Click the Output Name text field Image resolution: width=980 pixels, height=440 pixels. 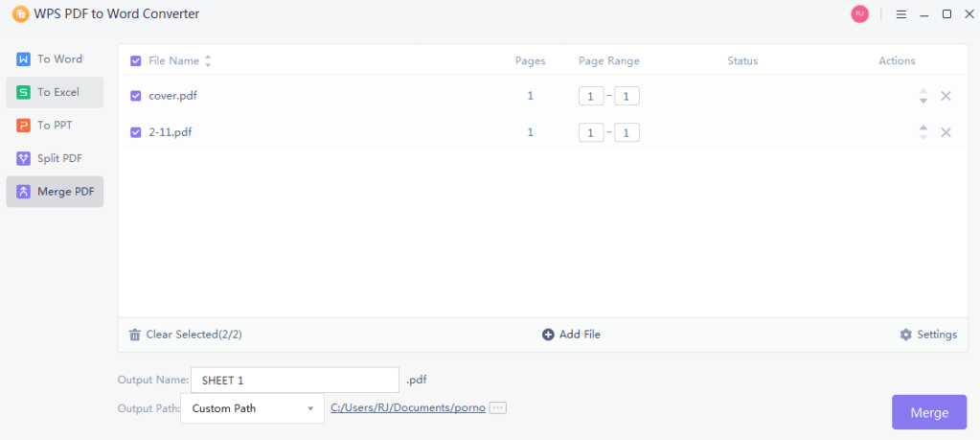pyautogui.click(x=295, y=381)
